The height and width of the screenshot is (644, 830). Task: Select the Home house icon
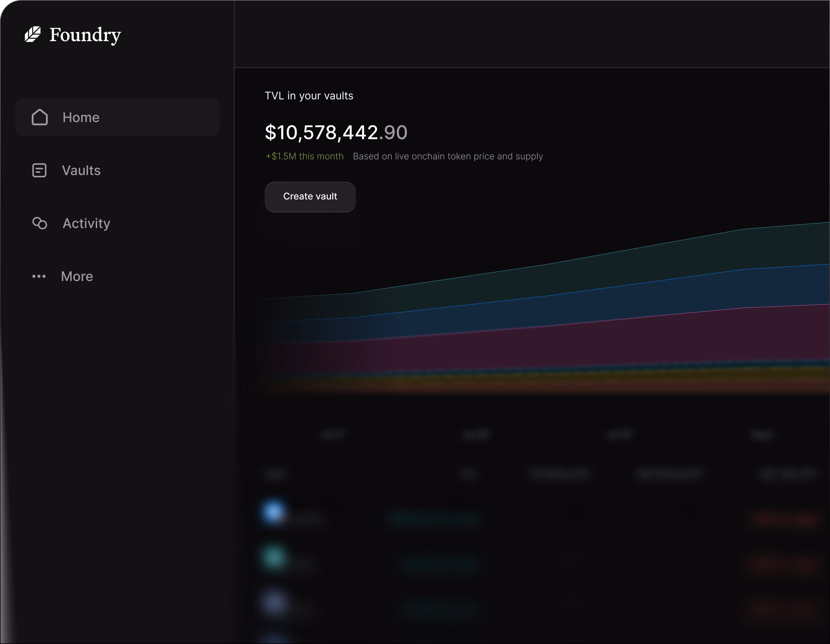pos(40,117)
